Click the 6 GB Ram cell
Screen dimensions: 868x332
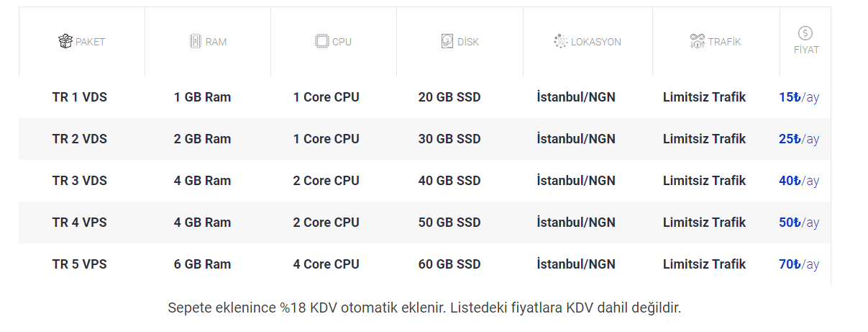click(202, 264)
